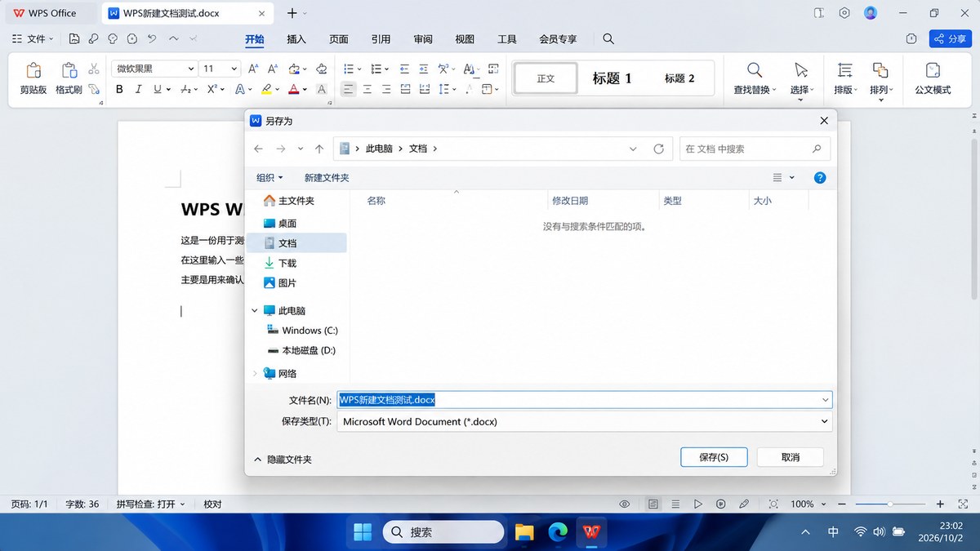Click the Official Document Mode icon

coord(933,78)
